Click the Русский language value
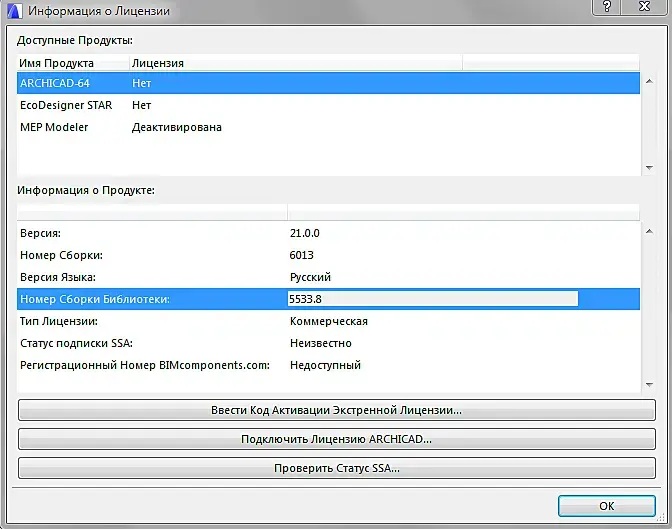 [310, 277]
